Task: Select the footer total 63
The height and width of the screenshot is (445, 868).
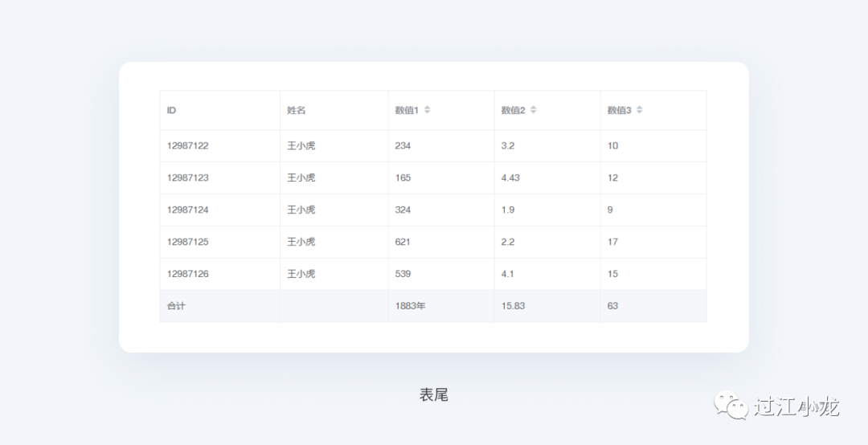Action: tap(612, 306)
